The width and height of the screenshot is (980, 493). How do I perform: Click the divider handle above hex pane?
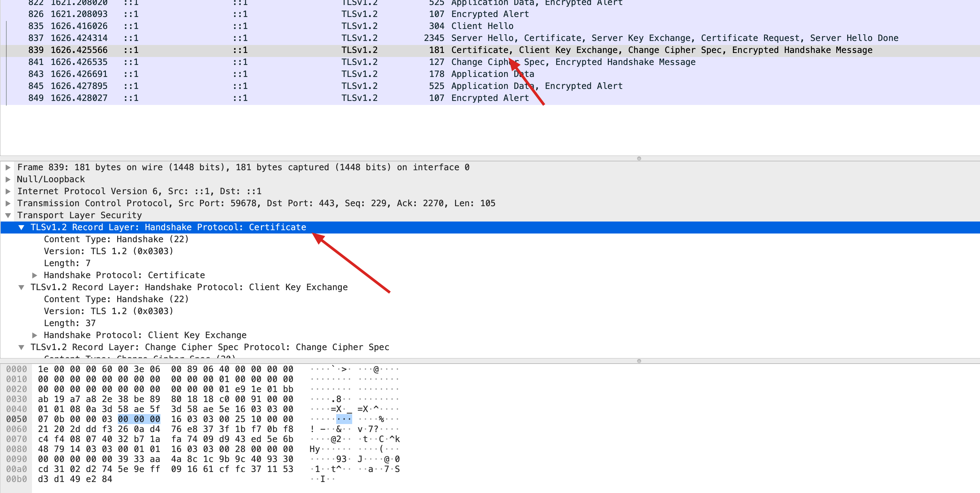pyautogui.click(x=639, y=361)
